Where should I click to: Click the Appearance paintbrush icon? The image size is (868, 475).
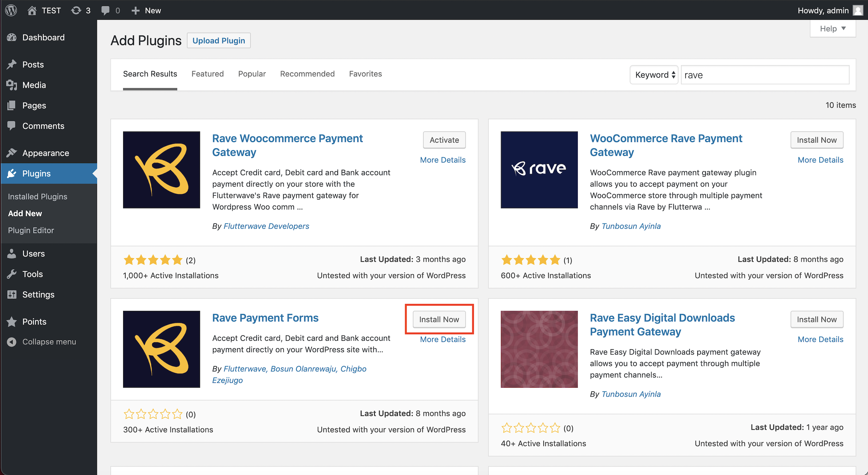point(12,153)
